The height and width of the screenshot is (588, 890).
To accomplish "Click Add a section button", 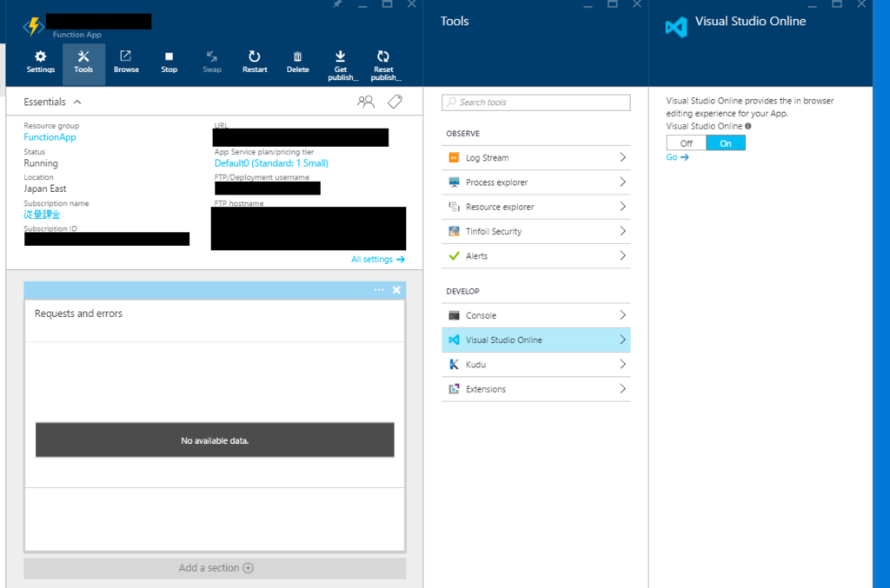I will click(216, 568).
